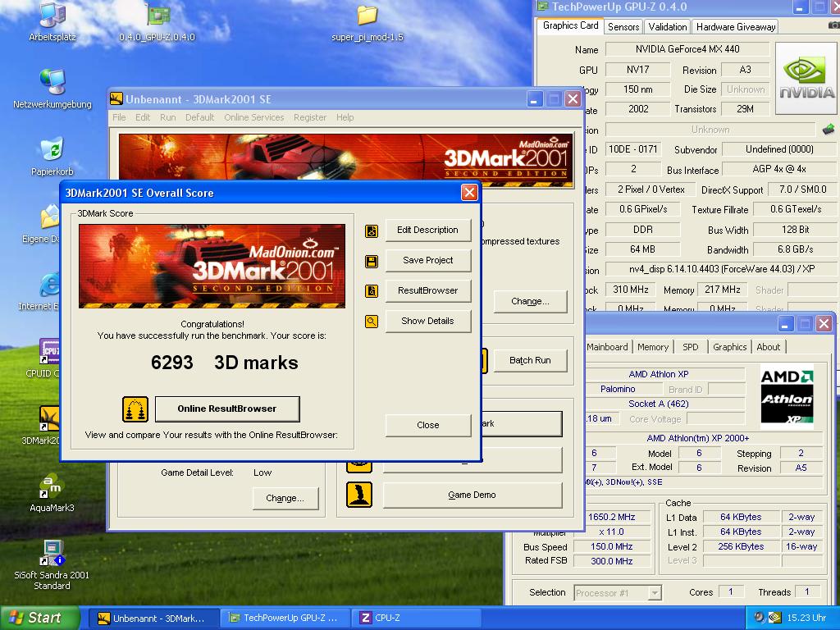This screenshot has height=630, width=840.
Task: Click the icon left of Edit Description
Action: (372, 231)
